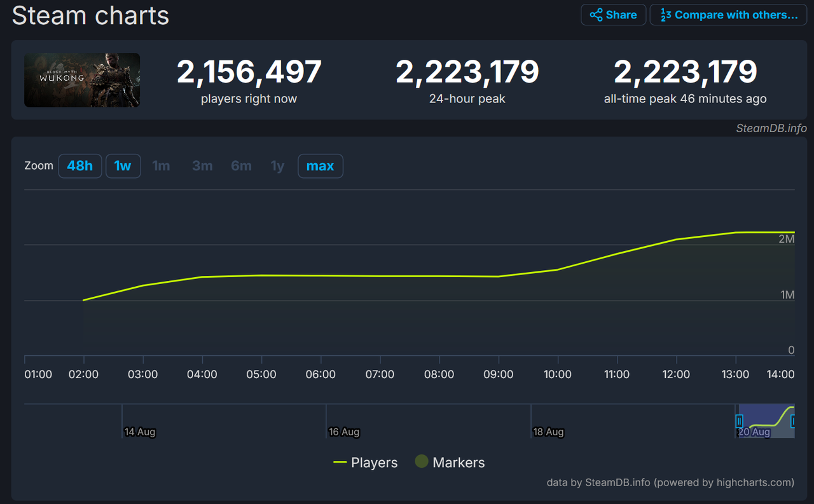The image size is (814, 504).
Task: Click the 1M y-axis label
Action: pos(787,295)
